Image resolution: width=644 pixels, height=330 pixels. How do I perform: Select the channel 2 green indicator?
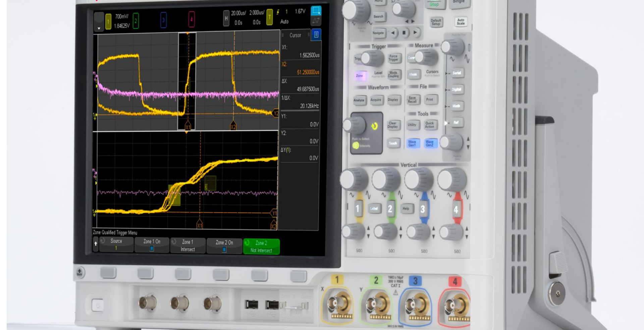click(x=136, y=21)
